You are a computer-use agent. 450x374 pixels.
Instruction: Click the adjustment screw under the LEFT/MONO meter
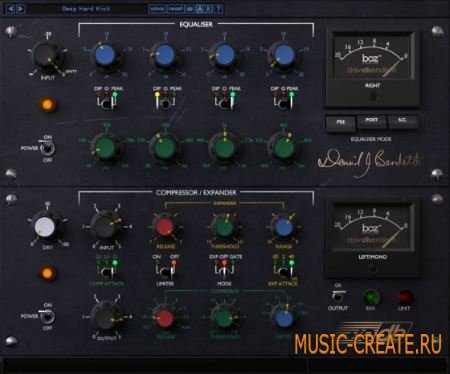(373, 269)
